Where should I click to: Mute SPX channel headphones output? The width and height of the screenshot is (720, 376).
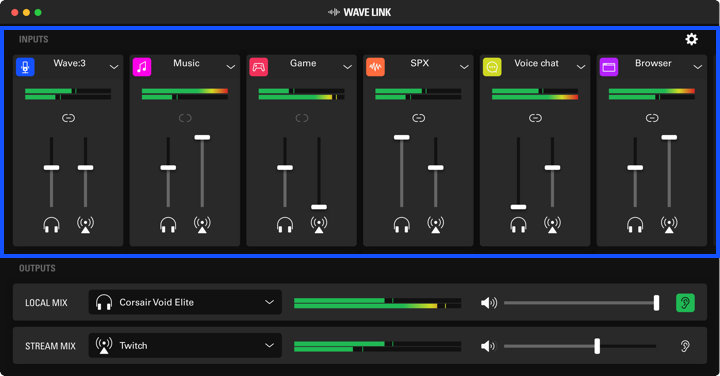pyautogui.click(x=402, y=225)
